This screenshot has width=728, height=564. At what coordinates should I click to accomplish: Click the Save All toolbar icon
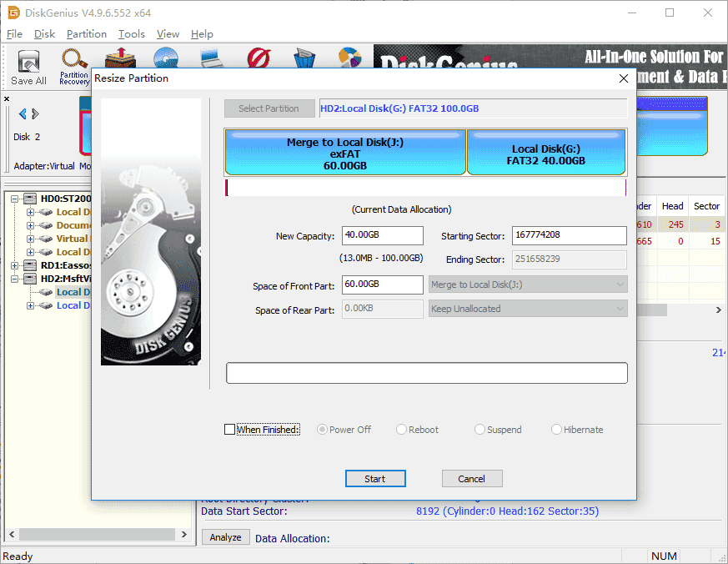pos(28,67)
